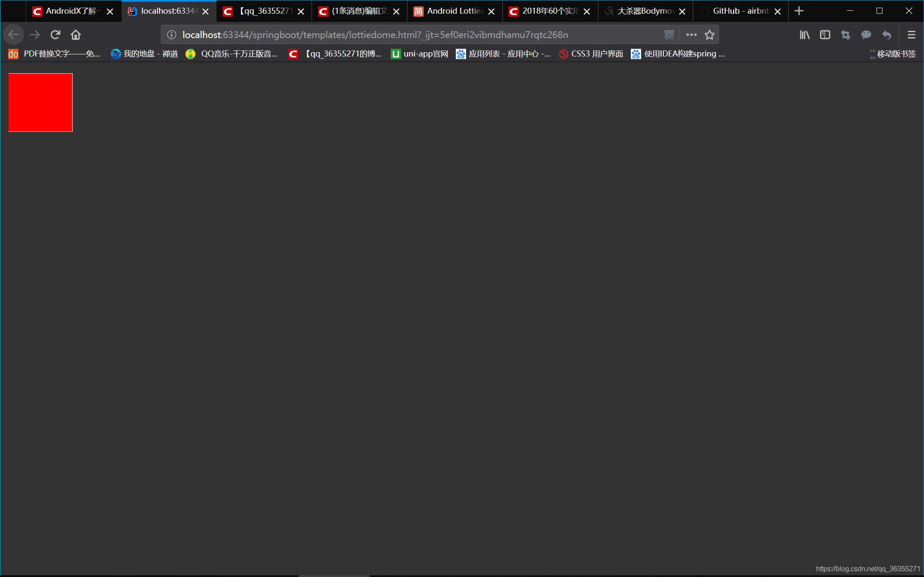Open the Library icon in toolbar
This screenshot has width=924, height=577.
[805, 35]
